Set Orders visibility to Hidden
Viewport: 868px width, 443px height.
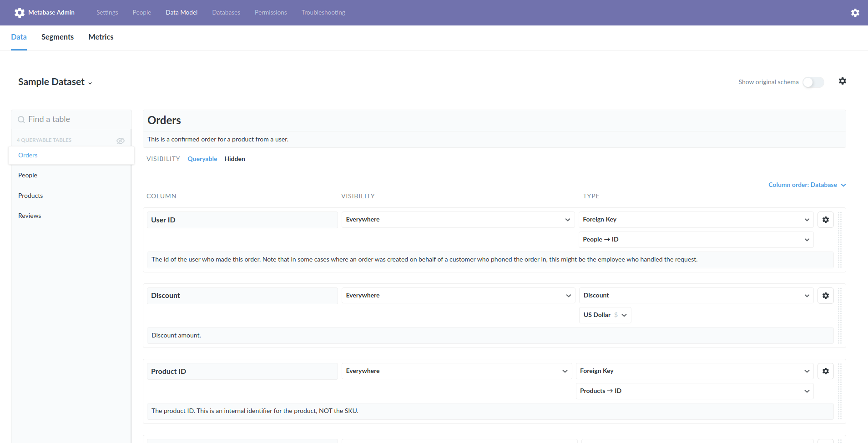coord(234,159)
